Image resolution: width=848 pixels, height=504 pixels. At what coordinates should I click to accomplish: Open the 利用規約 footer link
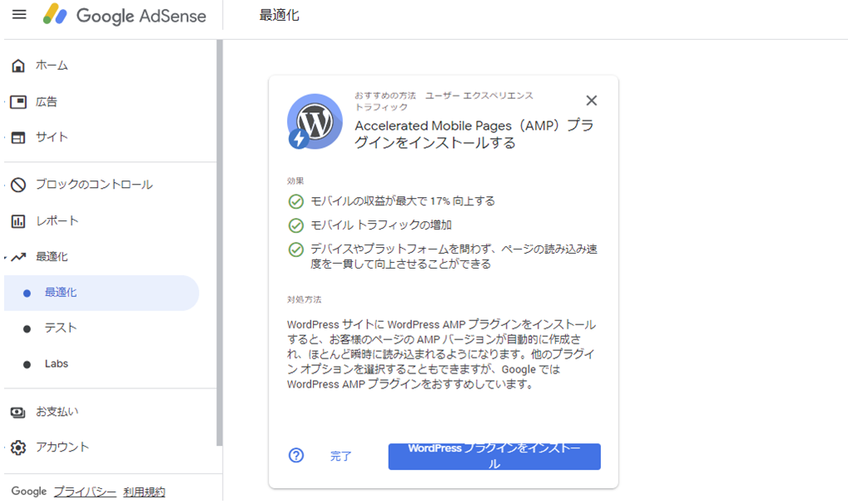coord(144,492)
